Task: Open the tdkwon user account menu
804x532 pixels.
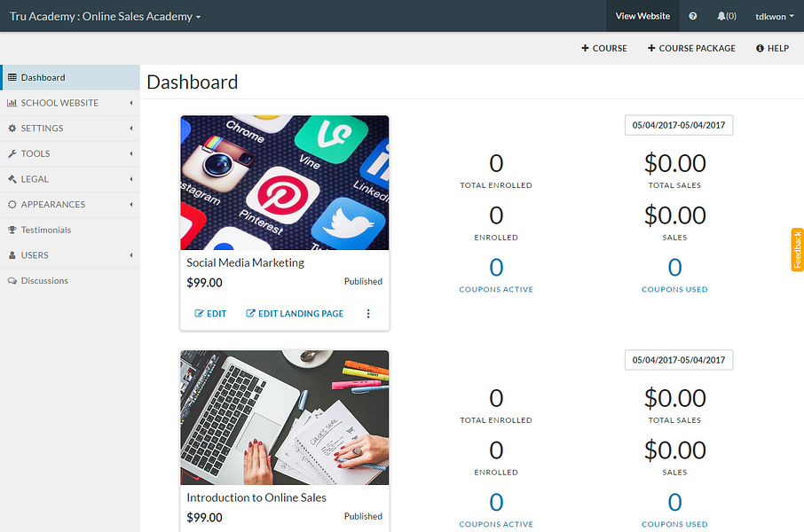Action: (774, 16)
